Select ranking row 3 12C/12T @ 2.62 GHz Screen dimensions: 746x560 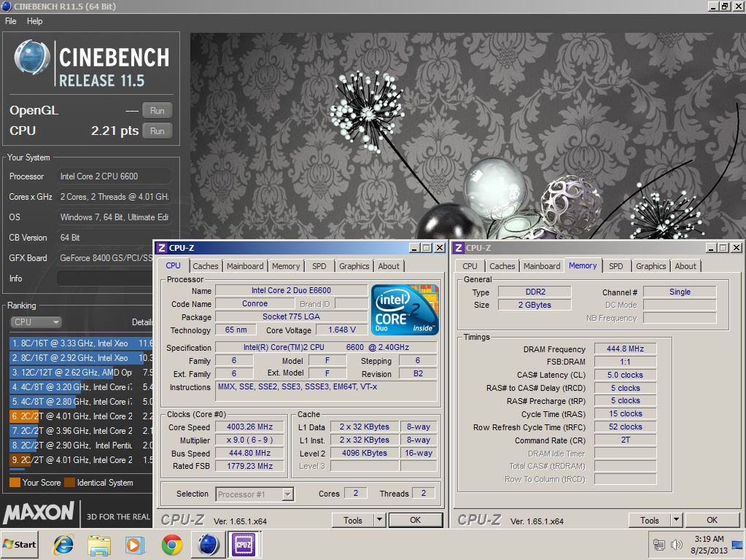point(82,373)
